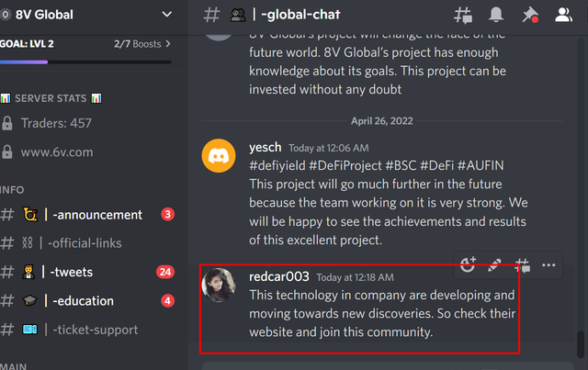Click the people emoji in the channel header
The height and width of the screenshot is (370, 588).
pos(238,15)
